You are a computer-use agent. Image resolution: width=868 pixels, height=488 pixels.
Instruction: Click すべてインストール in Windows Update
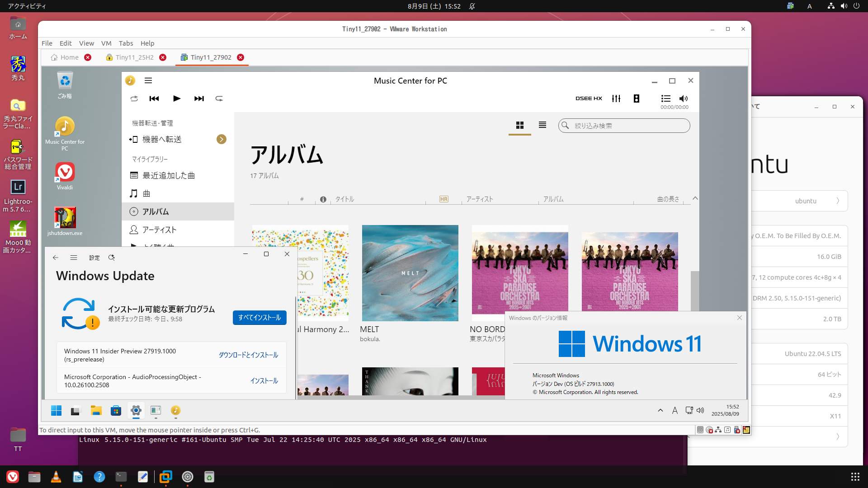point(259,318)
